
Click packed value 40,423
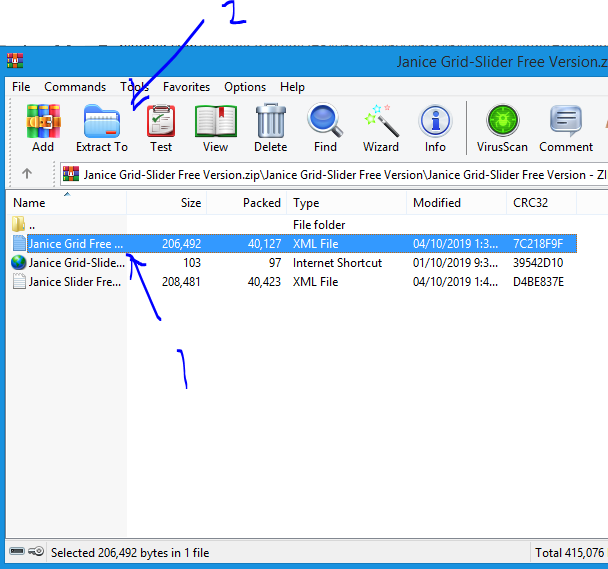pyautogui.click(x=264, y=282)
